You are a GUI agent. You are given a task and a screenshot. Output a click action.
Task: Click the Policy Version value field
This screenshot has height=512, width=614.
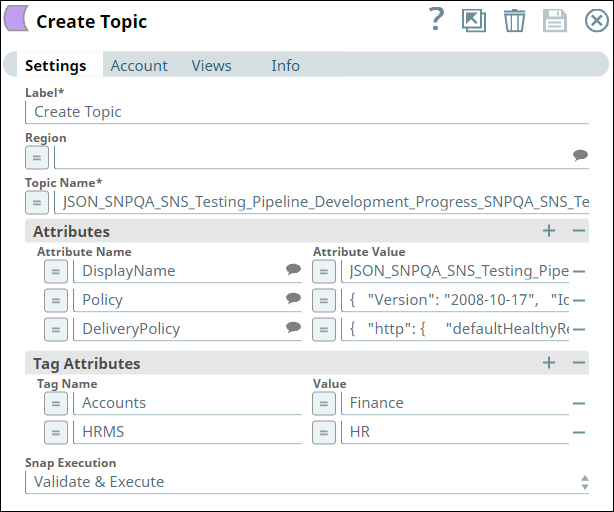point(455,300)
